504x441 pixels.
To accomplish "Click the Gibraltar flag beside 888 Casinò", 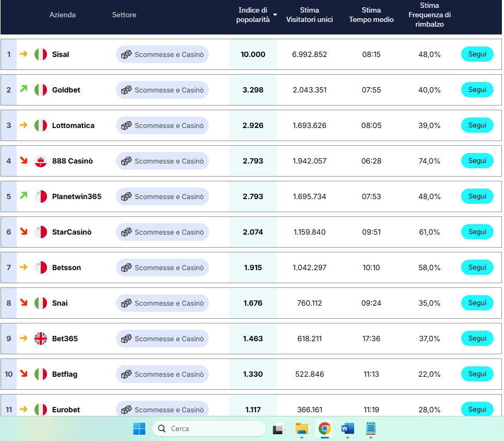I will (x=41, y=161).
